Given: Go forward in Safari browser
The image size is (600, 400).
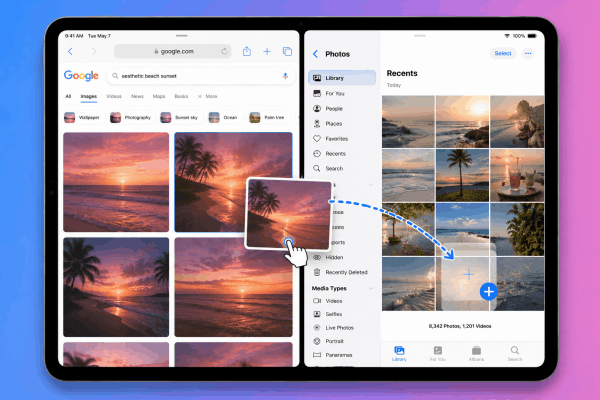Looking at the screenshot, I should (x=94, y=51).
